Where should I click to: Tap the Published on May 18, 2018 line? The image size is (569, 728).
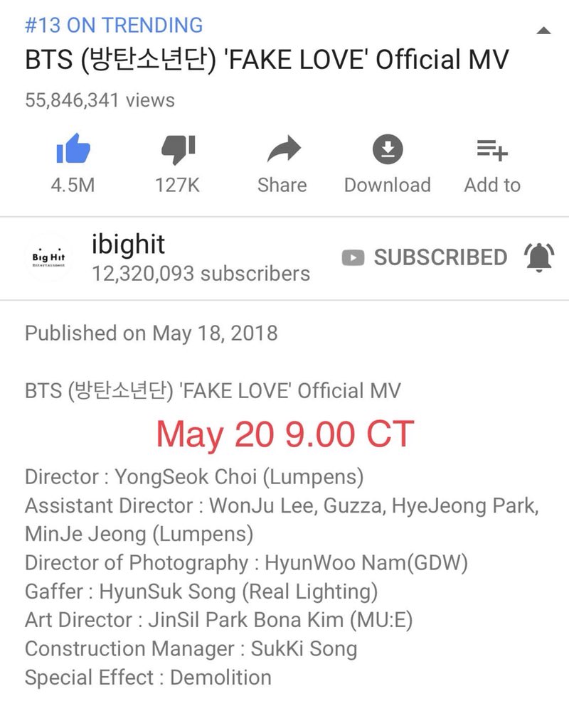(151, 333)
